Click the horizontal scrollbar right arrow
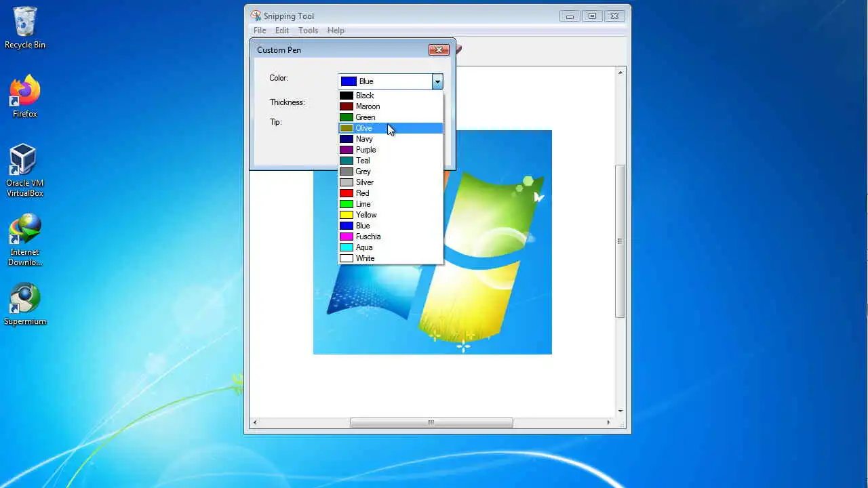Viewport: 868px width, 488px height. [608, 422]
